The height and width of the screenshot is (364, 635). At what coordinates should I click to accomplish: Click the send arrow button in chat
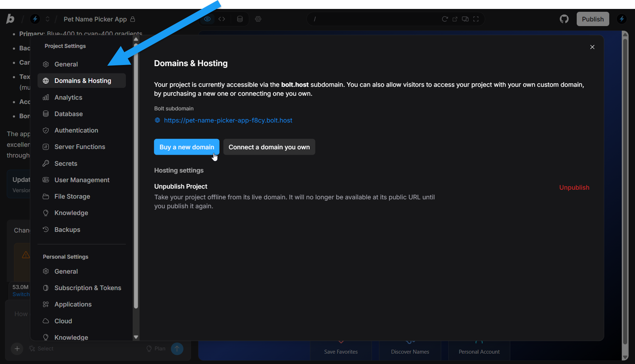(177, 349)
